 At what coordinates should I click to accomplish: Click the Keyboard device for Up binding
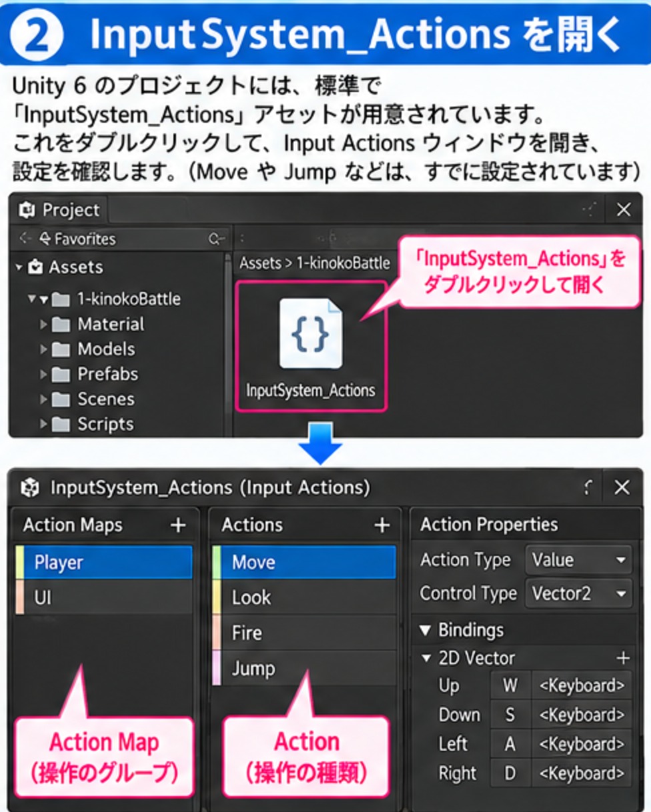click(x=582, y=686)
